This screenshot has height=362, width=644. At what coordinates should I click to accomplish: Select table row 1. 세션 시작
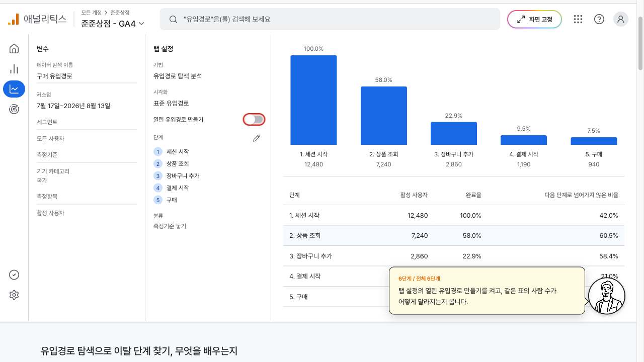(x=454, y=215)
